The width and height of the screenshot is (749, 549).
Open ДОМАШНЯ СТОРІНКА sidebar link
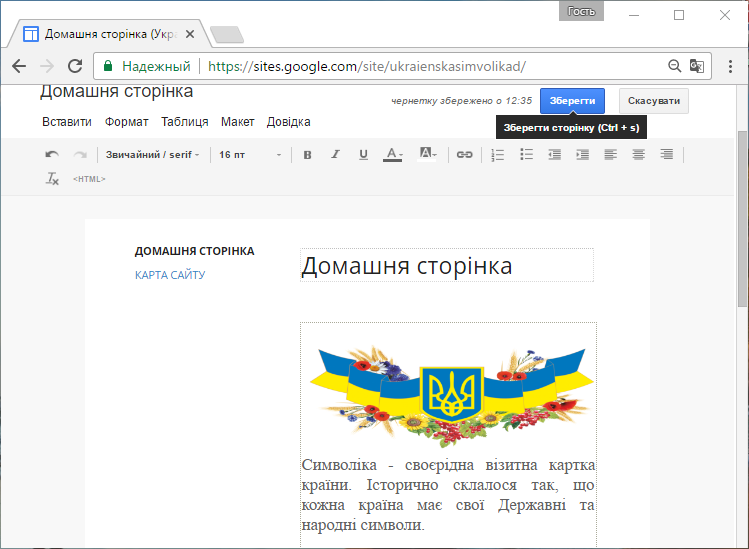pyautogui.click(x=194, y=251)
